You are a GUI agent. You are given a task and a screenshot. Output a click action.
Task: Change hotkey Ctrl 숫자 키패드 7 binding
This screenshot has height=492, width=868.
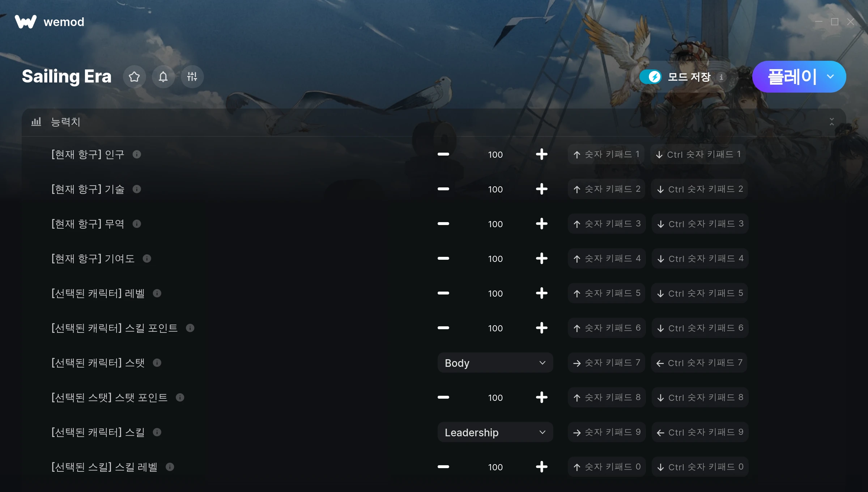pyautogui.click(x=699, y=363)
